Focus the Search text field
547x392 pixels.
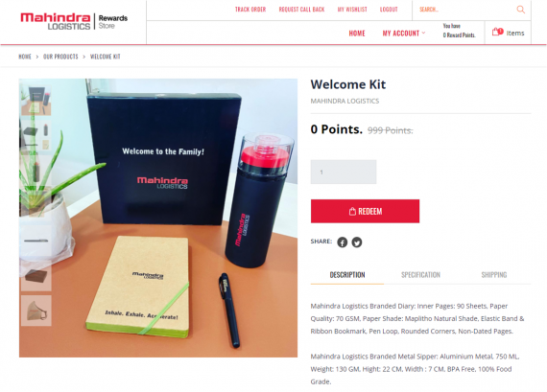pyautogui.click(x=464, y=10)
